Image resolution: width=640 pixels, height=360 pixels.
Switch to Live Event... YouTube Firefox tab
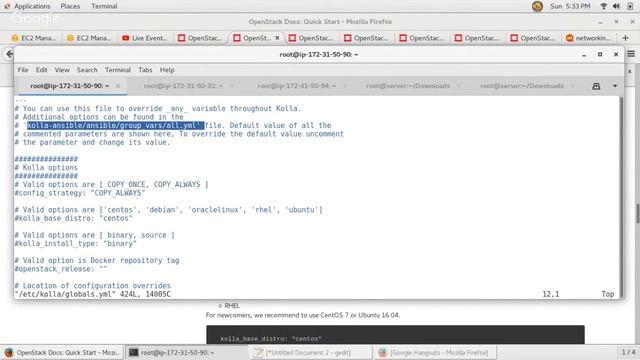pos(144,38)
